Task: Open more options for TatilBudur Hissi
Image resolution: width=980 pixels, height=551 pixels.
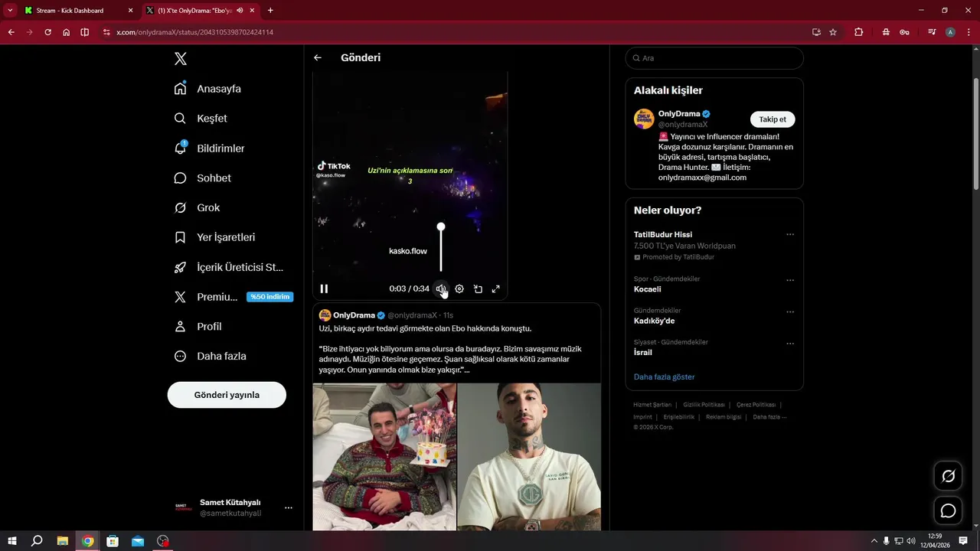Action: (790, 234)
